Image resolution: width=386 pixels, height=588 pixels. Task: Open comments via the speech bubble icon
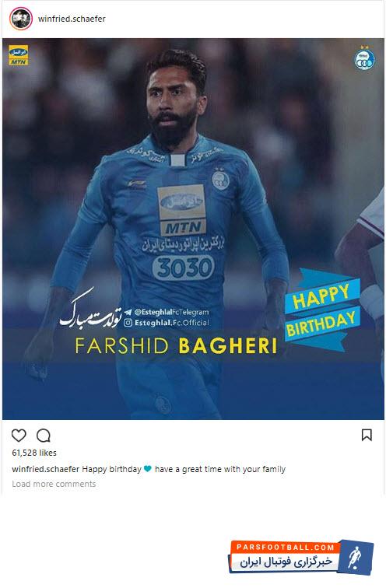44,436
